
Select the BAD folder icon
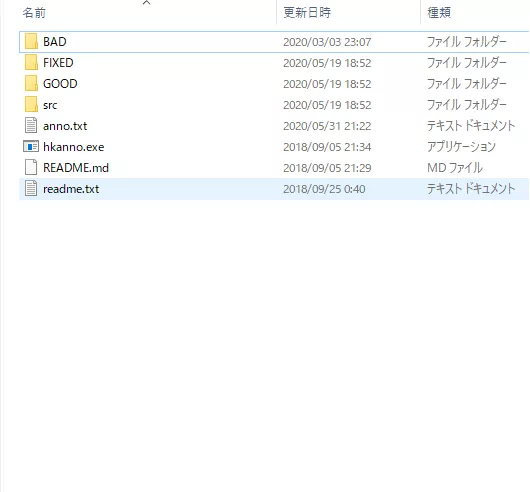31,42
